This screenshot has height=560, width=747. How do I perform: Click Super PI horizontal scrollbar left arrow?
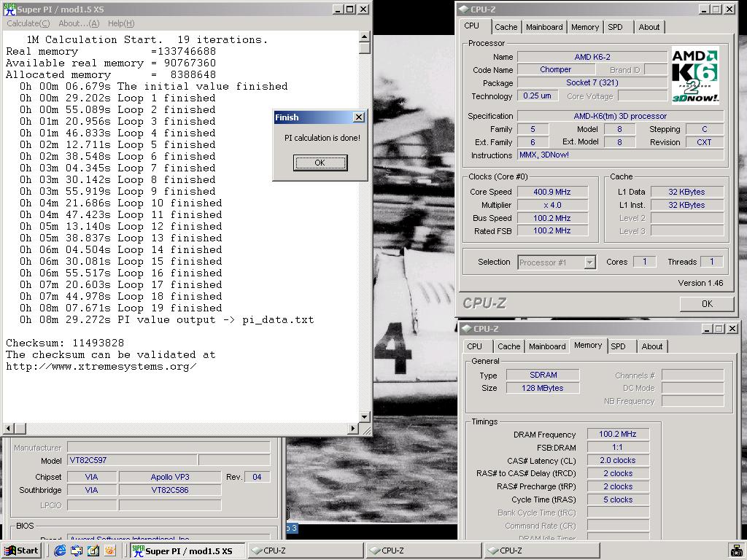pos(8,429)
